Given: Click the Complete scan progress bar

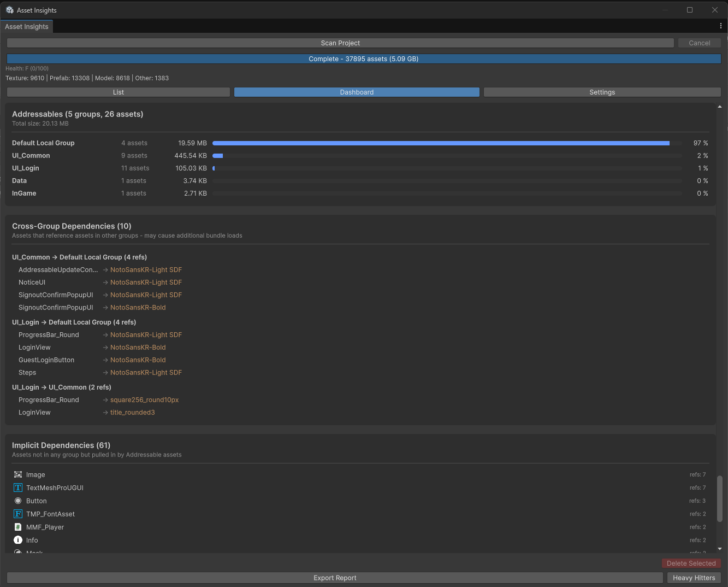Looking at the screenshot, I should (364, 59).
